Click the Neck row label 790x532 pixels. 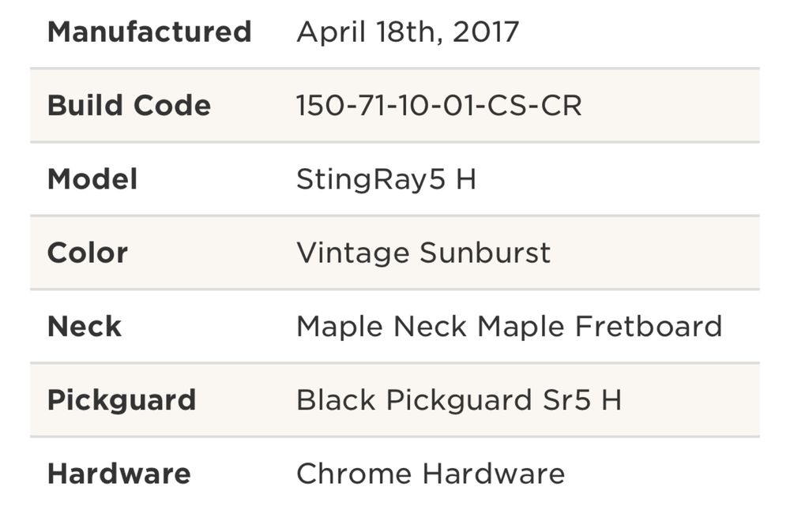click(x=85, y=326)
